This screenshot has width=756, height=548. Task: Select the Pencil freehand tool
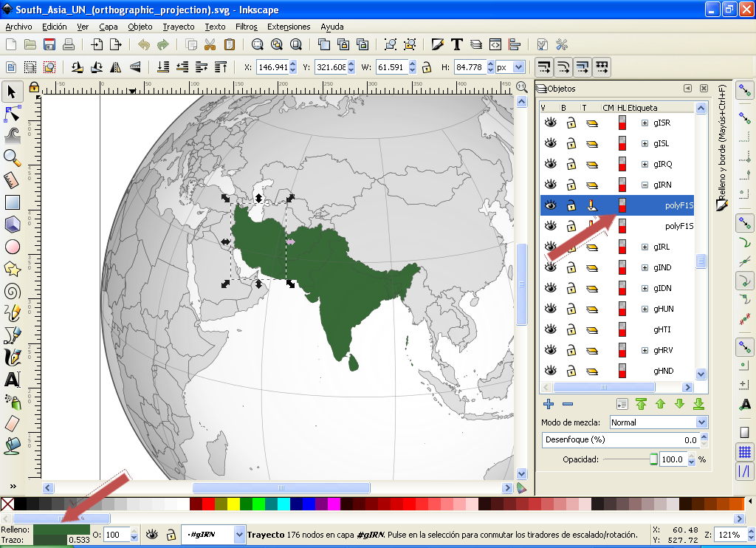pos(12,314)
